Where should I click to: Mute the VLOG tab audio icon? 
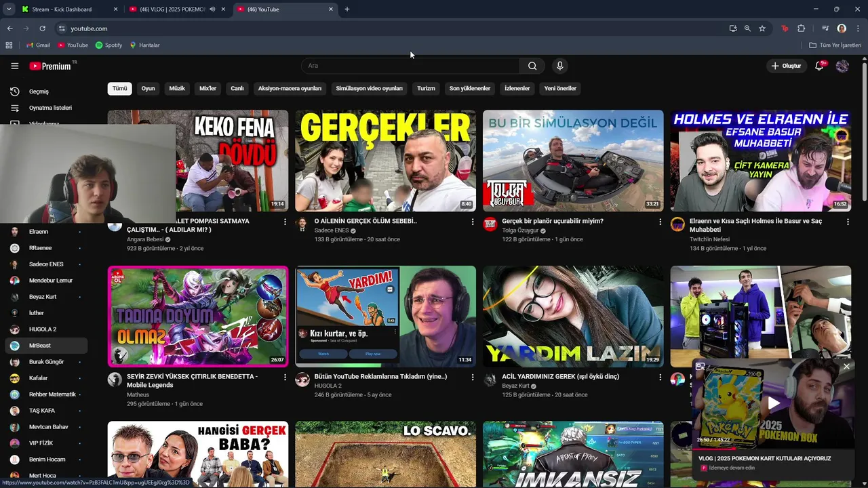tap(212, 9)
